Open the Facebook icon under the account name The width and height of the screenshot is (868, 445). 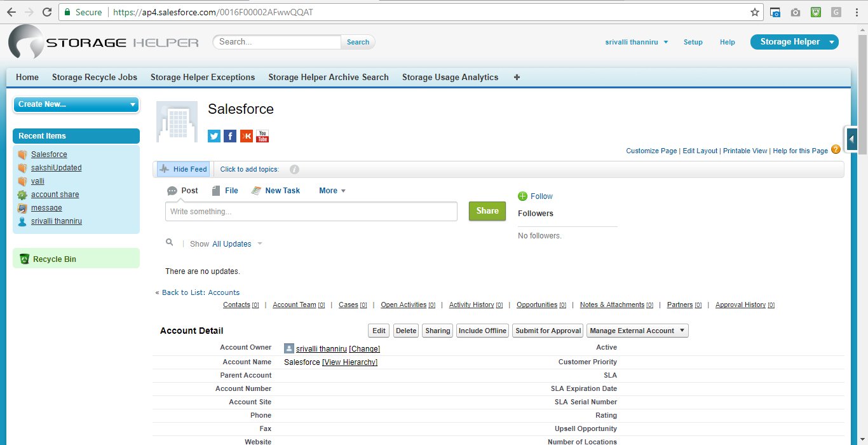230,136
